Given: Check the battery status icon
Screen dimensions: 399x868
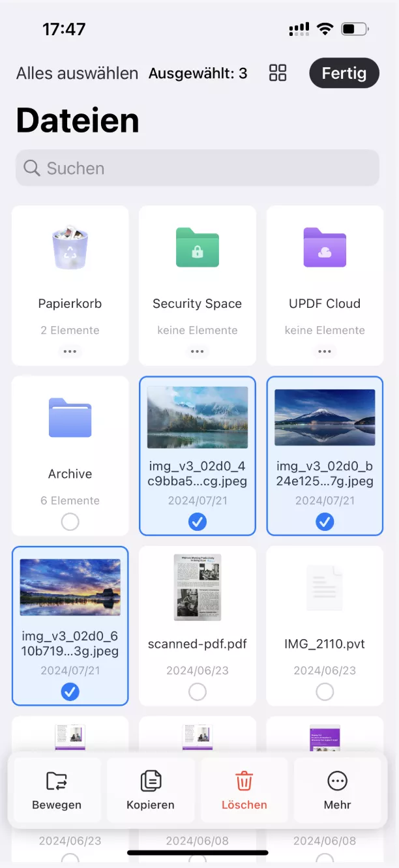Looking at the screenshot, I should tap(355, 29).
